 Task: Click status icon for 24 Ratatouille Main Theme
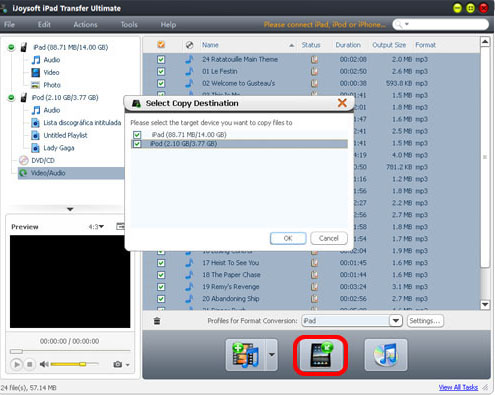pyautogui.click(x=314, y=59)
